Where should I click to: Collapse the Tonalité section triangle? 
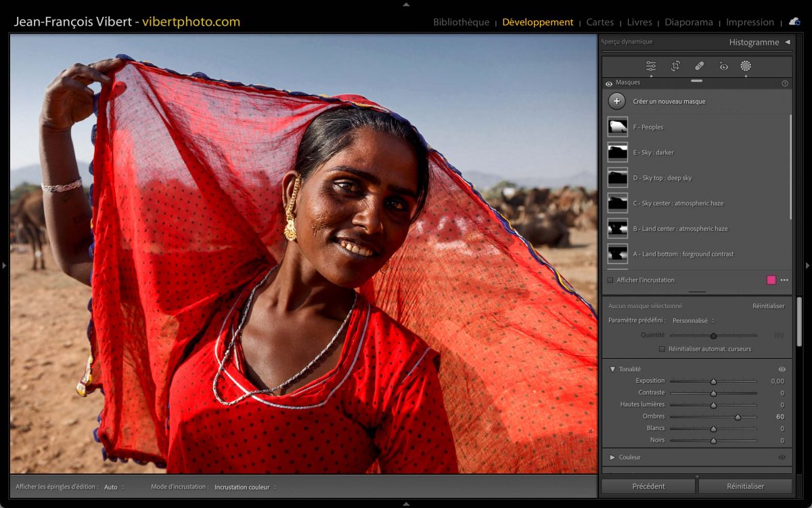(612, 369)
